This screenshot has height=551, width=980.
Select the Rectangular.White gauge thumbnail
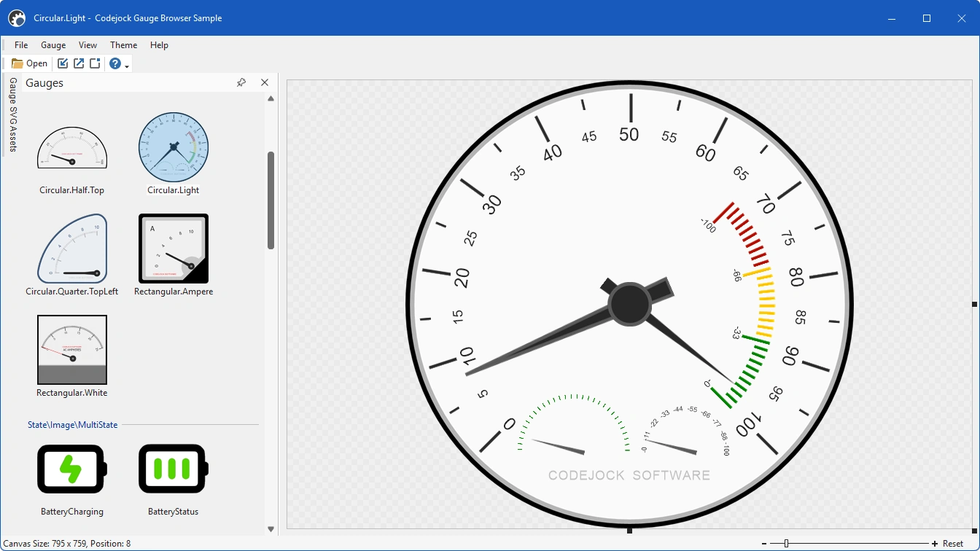(71, 350)
